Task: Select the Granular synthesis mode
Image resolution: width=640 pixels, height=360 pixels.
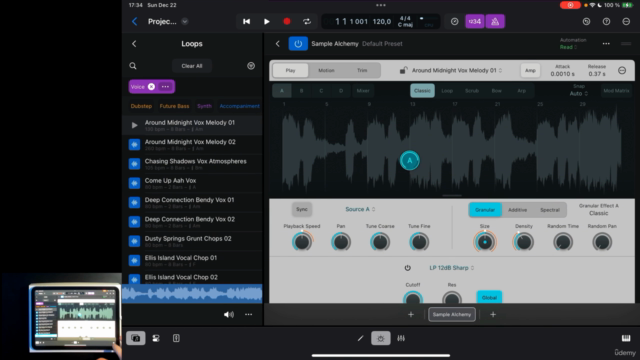Action: pyautogui.click(x=485, y=210)
